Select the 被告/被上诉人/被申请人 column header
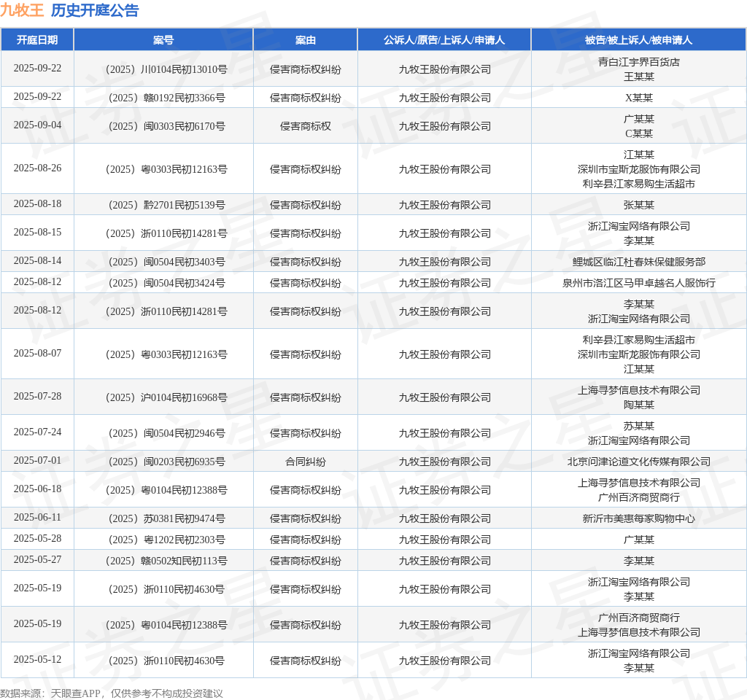747x700 pixels. 639,40
